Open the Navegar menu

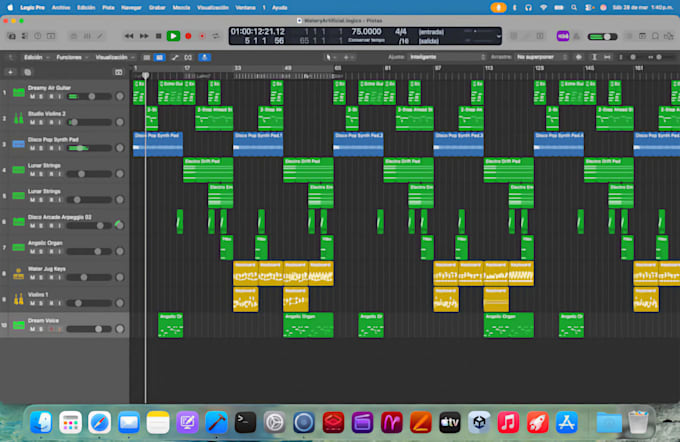click(131, 7)
